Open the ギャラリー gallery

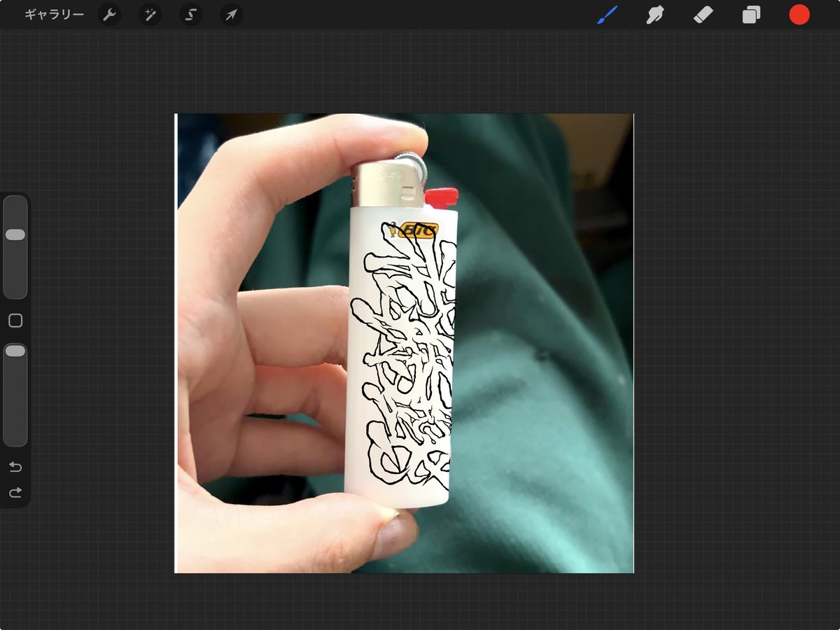pyautogui.click(x=55, y=15)
